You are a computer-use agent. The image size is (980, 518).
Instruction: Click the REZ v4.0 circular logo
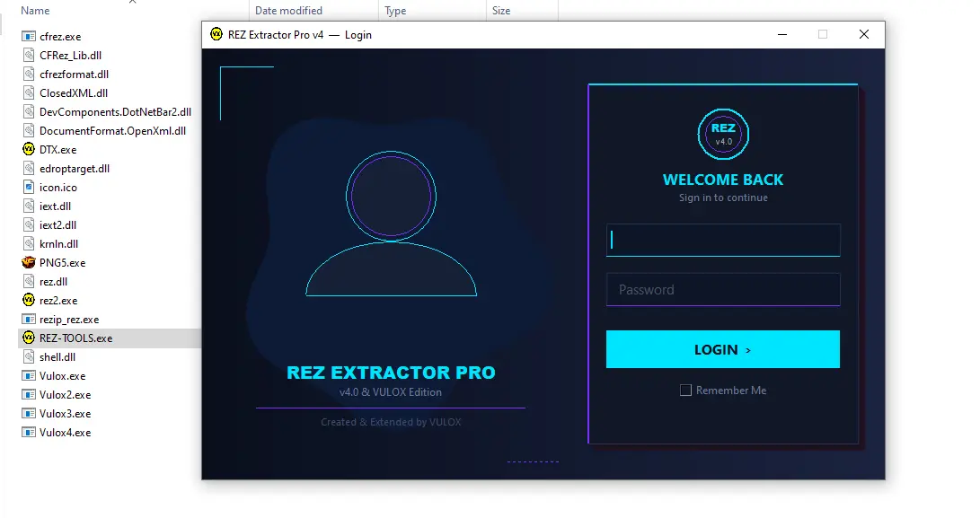(x=723, y=135)
